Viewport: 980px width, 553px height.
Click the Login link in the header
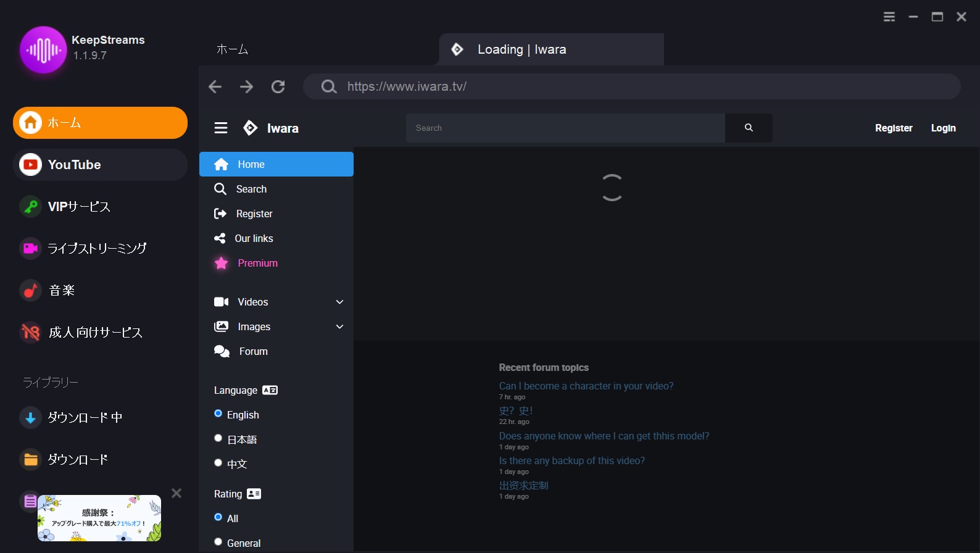point(943,128)
